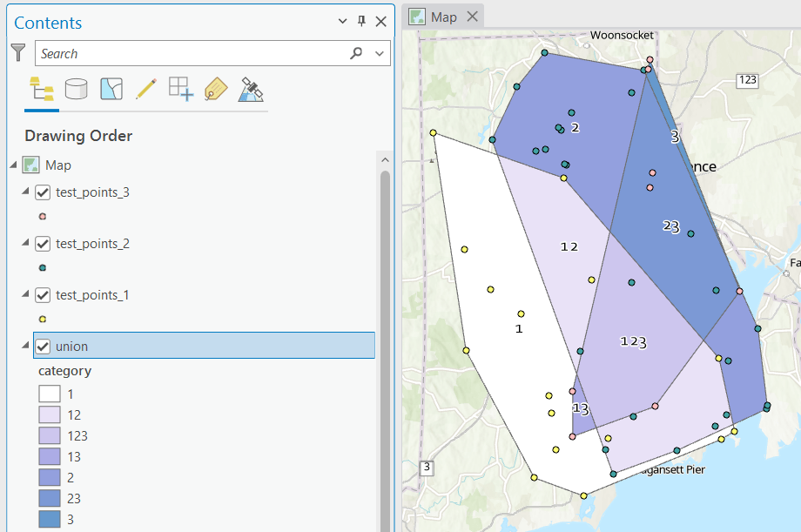801x532 pixels.
Task: Switch to List By Selection icon
Action: click(111, 89)
